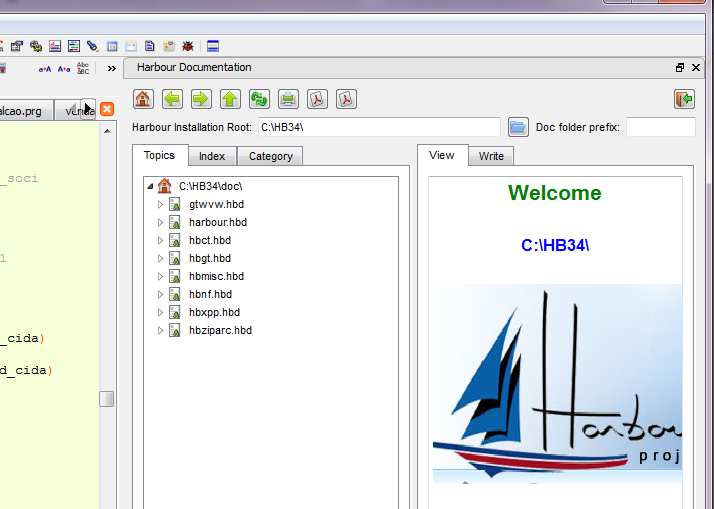Expand the hbct.hbd tree node
The height and width of the screenshot is (509, 714).
point(160,241)
